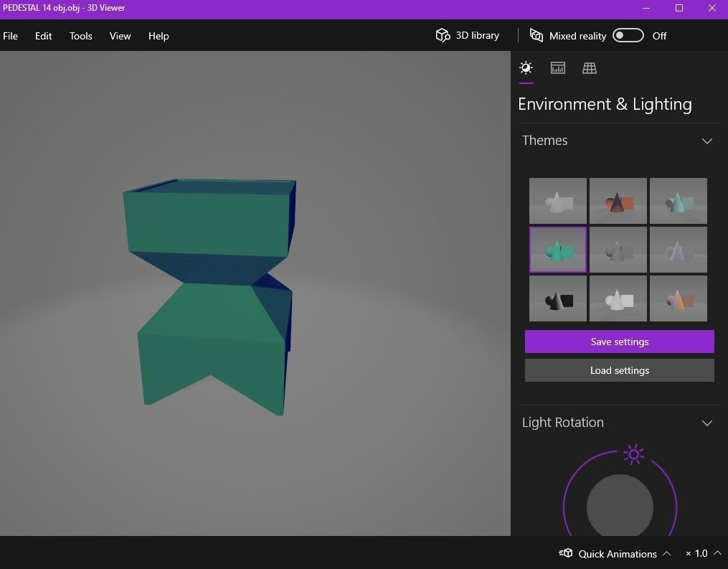
Task: Open the Grid & Views tab icon
Action: (589, 68)
